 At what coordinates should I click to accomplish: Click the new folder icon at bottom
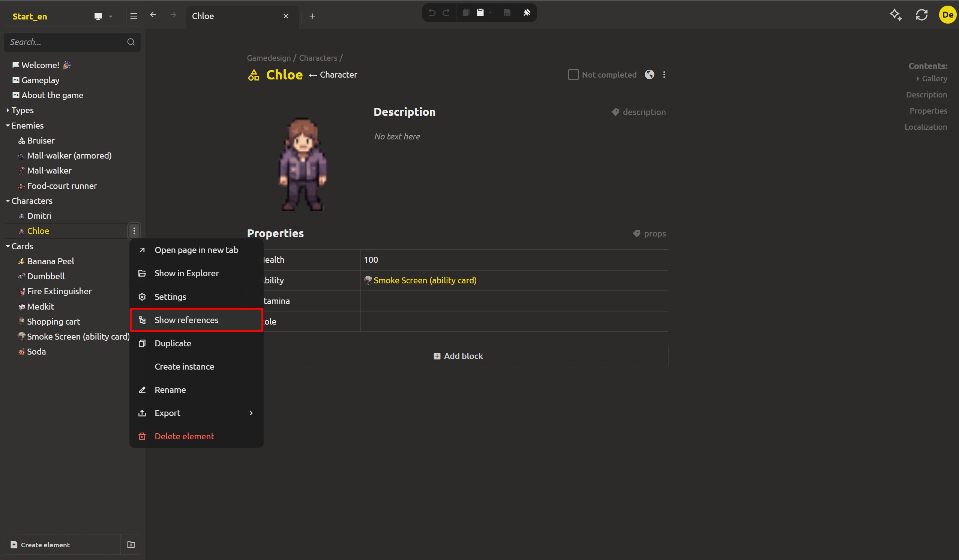(131, 545)
